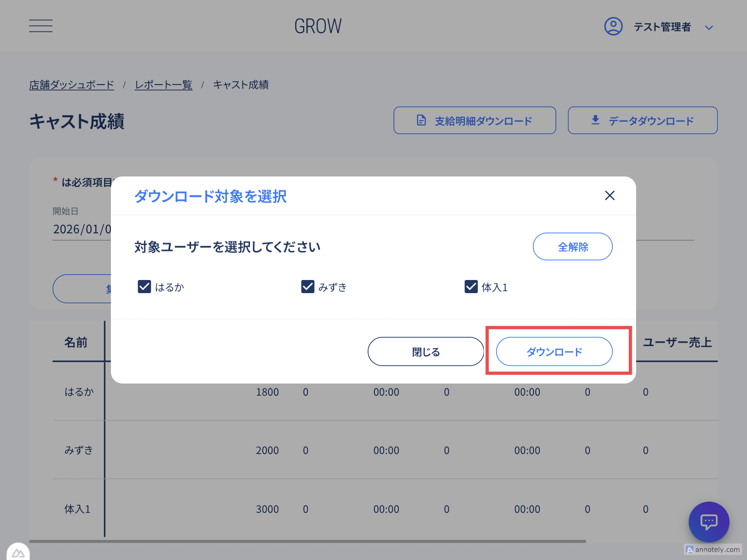Image resolution: width=747 pixels, height=560 pixels.
Task: Click the download arrow icon on データダウンロード
Action: point(595,120)
